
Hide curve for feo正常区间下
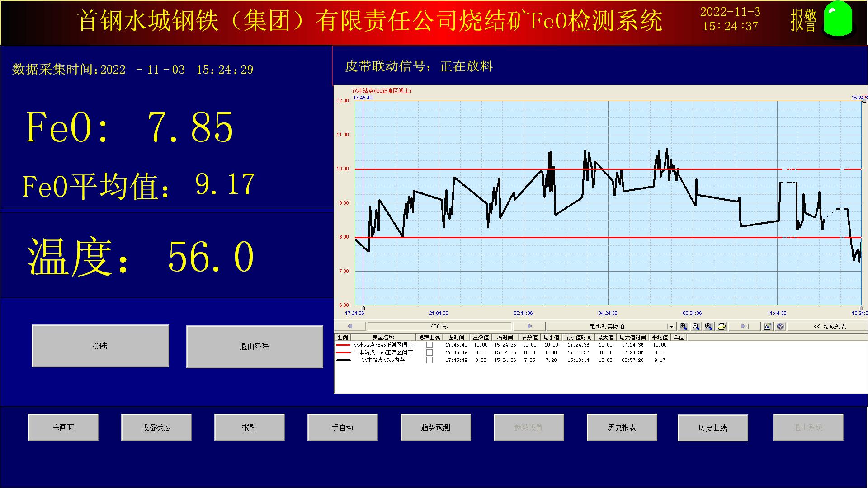point(429,352)
